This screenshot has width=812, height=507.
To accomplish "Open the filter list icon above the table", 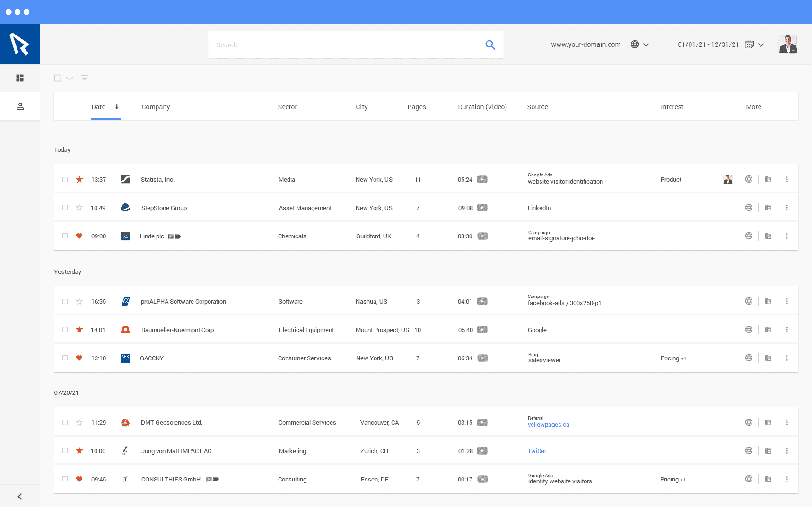I will (84, 78).
